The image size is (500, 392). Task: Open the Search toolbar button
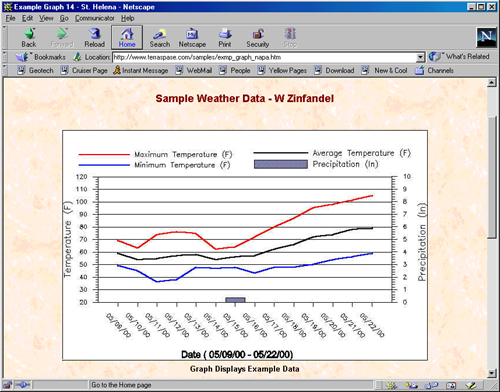[160, 38]
